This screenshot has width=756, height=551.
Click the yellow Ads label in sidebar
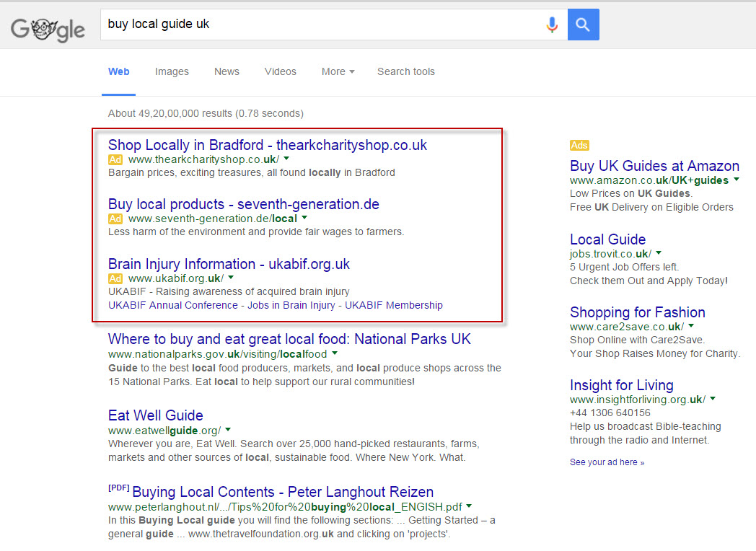click(x=579, y=145)
